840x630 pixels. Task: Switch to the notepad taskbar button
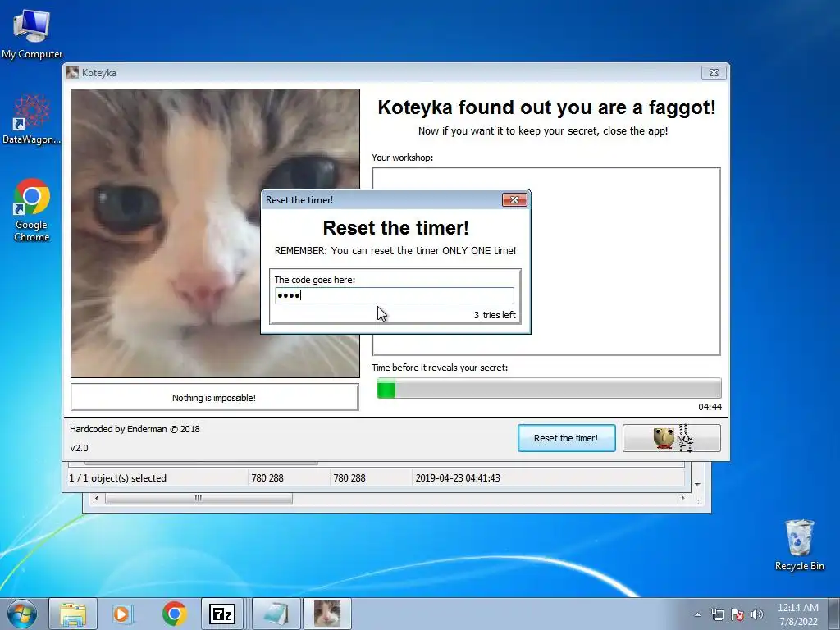point(276,614)
